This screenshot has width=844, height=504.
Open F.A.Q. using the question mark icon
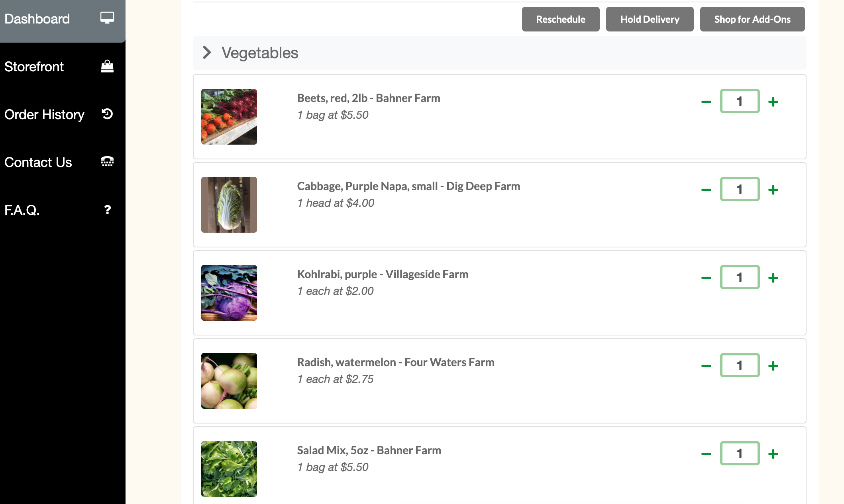pyautogui.click(x=107, y=210)
